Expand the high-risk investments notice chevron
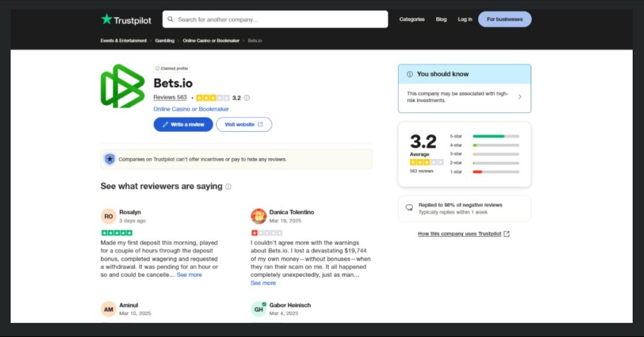This screenshot has height=337, width=644. point(519,97)
